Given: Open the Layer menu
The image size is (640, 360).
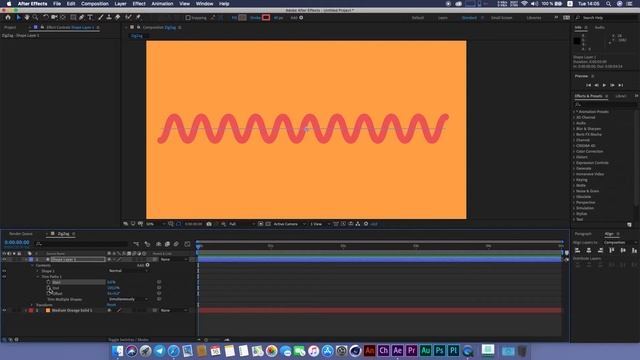Looking at the screenshot, I should point(120,4).
